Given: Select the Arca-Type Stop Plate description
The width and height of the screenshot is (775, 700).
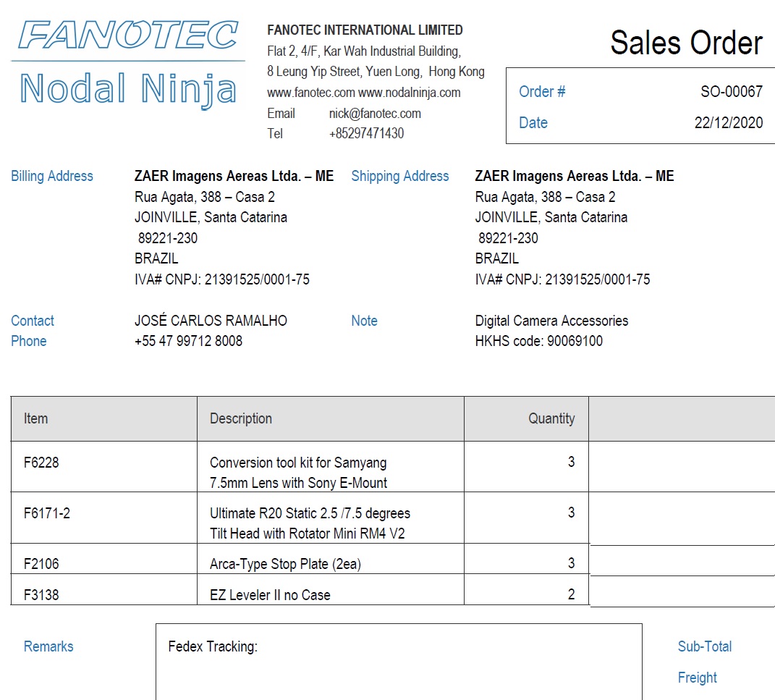Looking at the screenshot, I should pyautogui.click(x=284, y=564).
